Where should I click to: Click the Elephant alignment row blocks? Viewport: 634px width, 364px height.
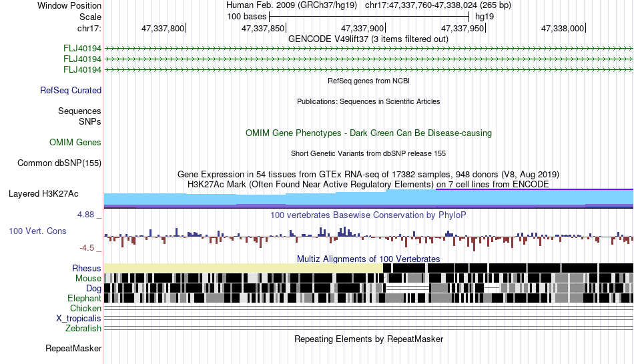coord(368,298)
